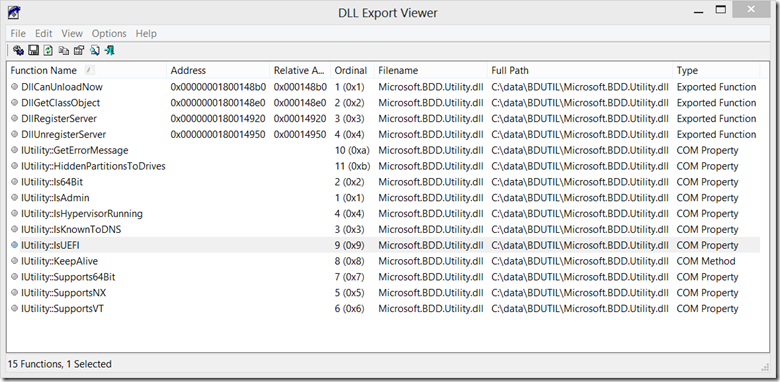Select the IUtility::Is64Bit function name
The width and height of the screenshot is (780, 382).
(x=52, y=182)
